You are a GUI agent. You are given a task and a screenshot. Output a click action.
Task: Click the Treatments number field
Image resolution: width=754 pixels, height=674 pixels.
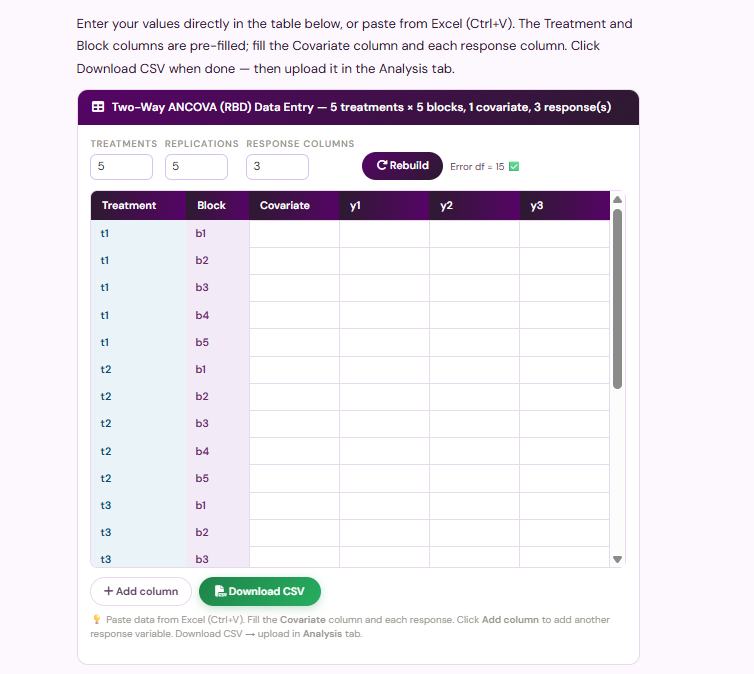click(122, 167)
